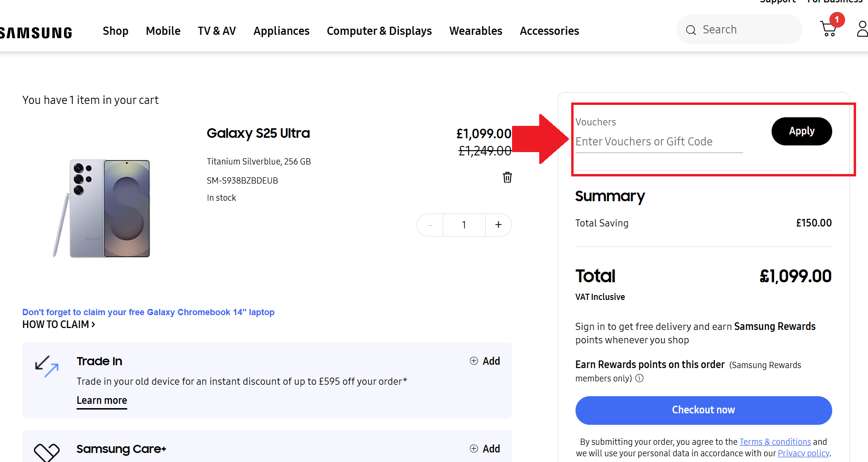Screen dimensions: 868x462
Task: Open the Shop menu
Action: pyautogui.click(x=115, y=31)
